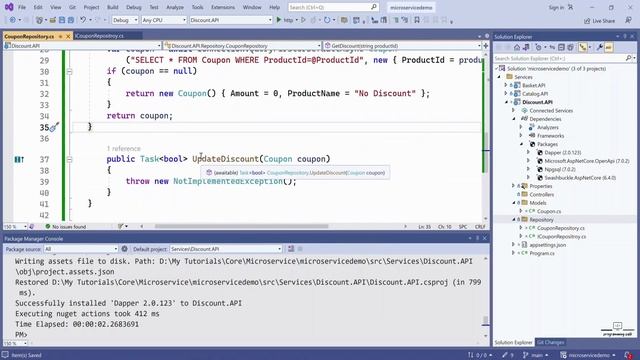Click the Home icon in Solution Explorer toolbar
This screenshot has width=640, height=360.
click(517, 48)
